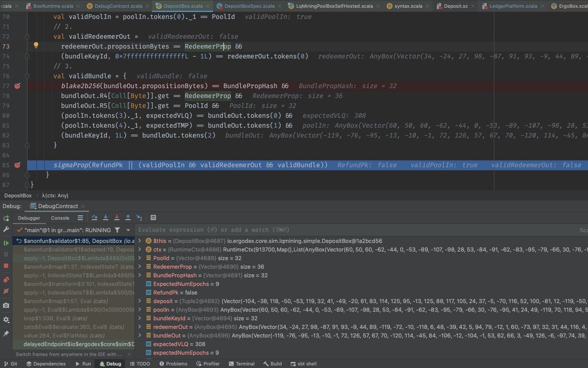Click the Evaluate Expression calculator icon
Viewport: 588px width, 368px height.
[152, 217]
